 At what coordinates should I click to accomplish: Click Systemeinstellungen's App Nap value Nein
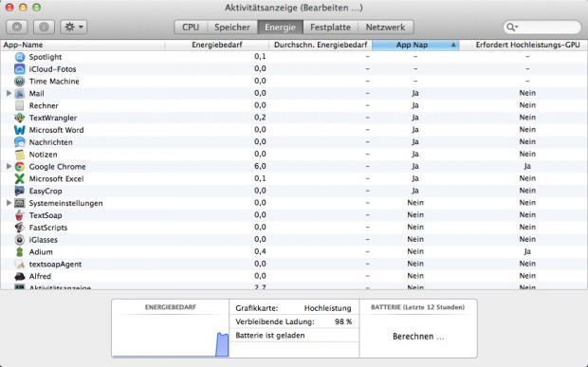[415, 203]
